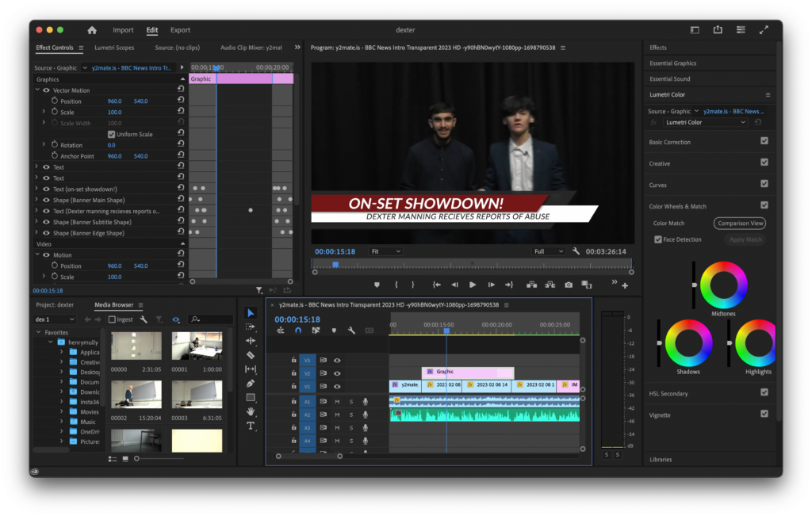The image size is (812, 516).
Task: Disable the Vignette checkbox
Action: tap(764, 414)
